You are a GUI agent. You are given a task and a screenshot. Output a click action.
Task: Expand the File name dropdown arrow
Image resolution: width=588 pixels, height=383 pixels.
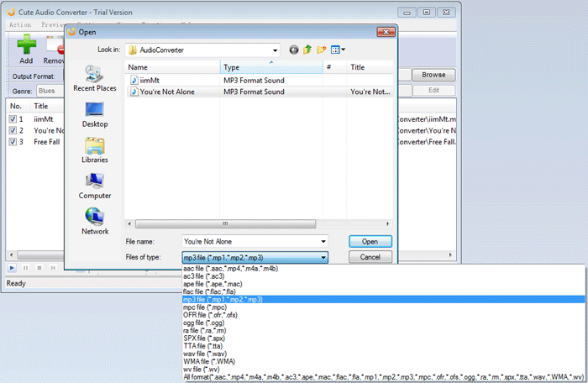click(323, 242)
